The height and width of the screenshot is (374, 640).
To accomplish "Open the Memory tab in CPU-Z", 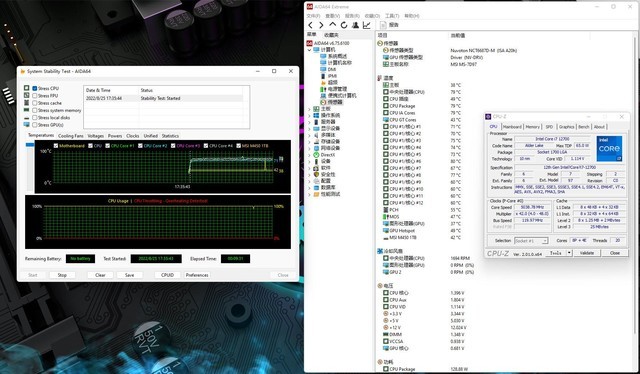I will pos(532,127).
